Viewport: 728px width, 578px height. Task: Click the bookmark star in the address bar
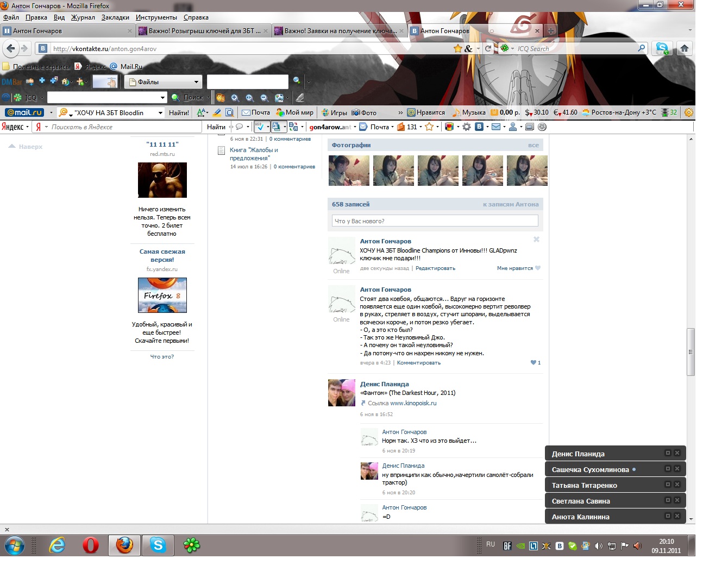click(458, 48)
